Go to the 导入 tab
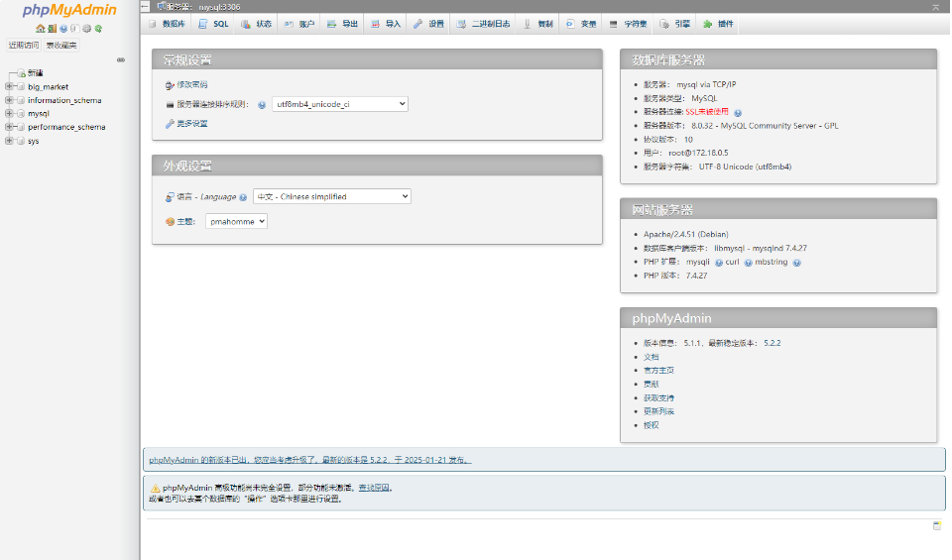Screen dimensions: 952x560 point(386,24)
